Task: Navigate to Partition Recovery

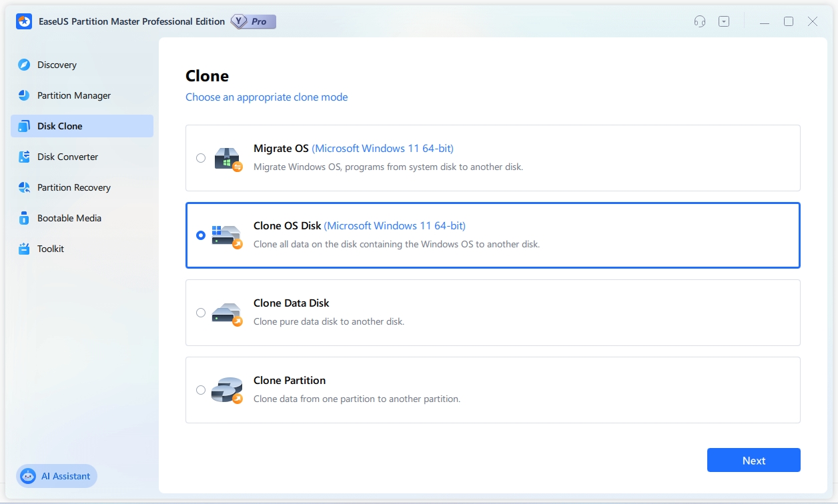Action: tap(82, 187)
